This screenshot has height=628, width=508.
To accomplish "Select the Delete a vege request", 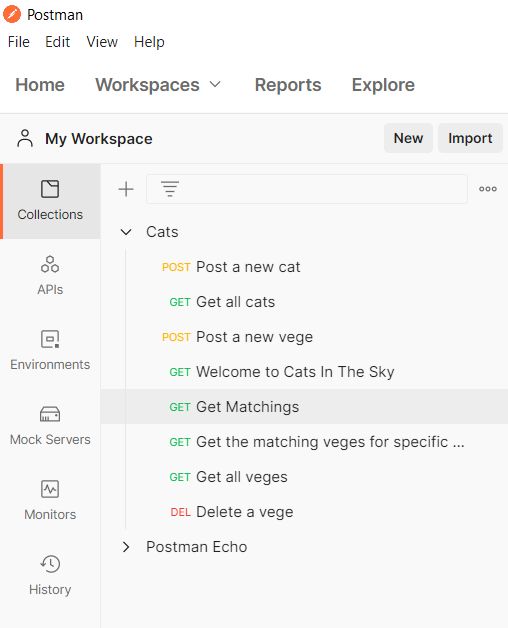I will pyautogui.click(x=304, y=512).
